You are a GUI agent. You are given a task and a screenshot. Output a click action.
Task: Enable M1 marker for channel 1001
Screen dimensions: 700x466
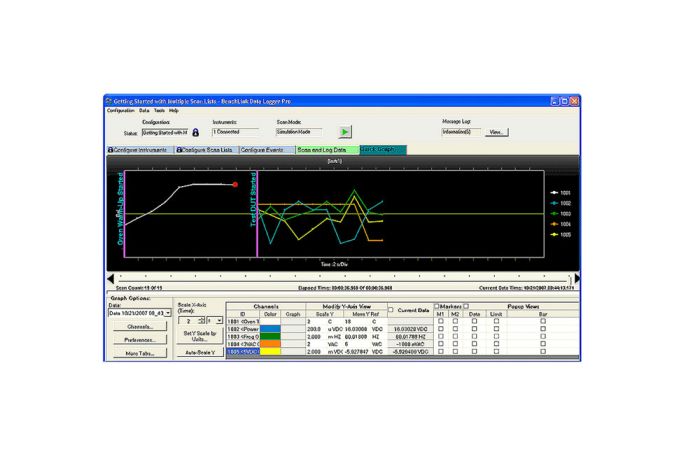coord(441,321)
